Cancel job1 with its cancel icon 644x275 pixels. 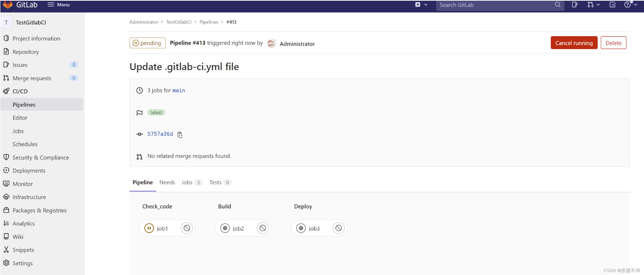coord(187,228)
